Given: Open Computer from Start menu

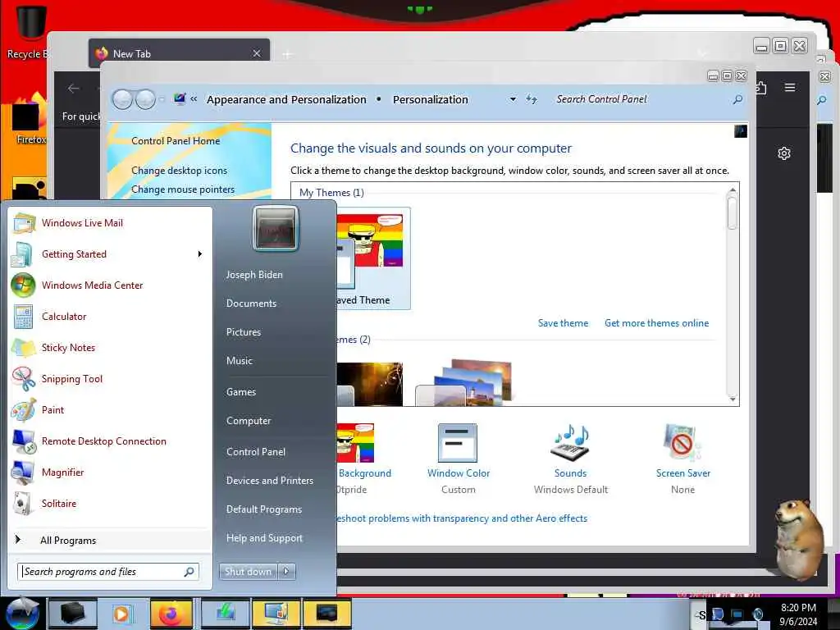Looking at the screenshot, I should click(249, 421).
